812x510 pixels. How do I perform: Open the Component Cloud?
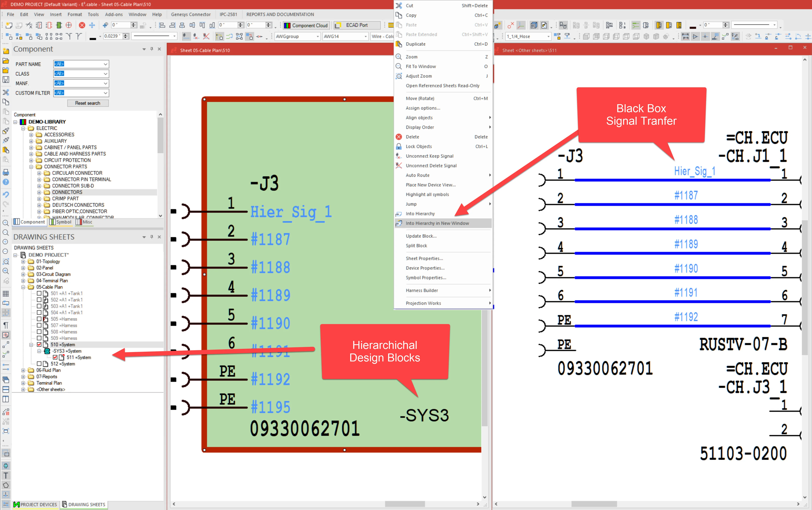coord(306,25)
